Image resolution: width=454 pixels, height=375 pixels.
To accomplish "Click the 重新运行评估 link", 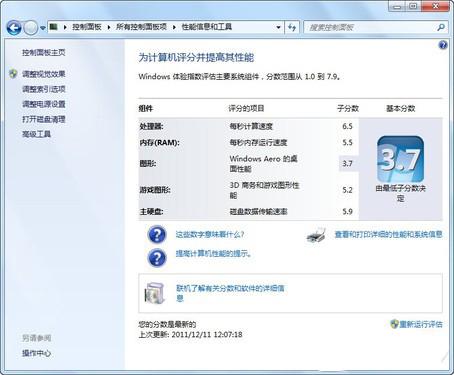I will pyautogui.click(x=421, y=324).
